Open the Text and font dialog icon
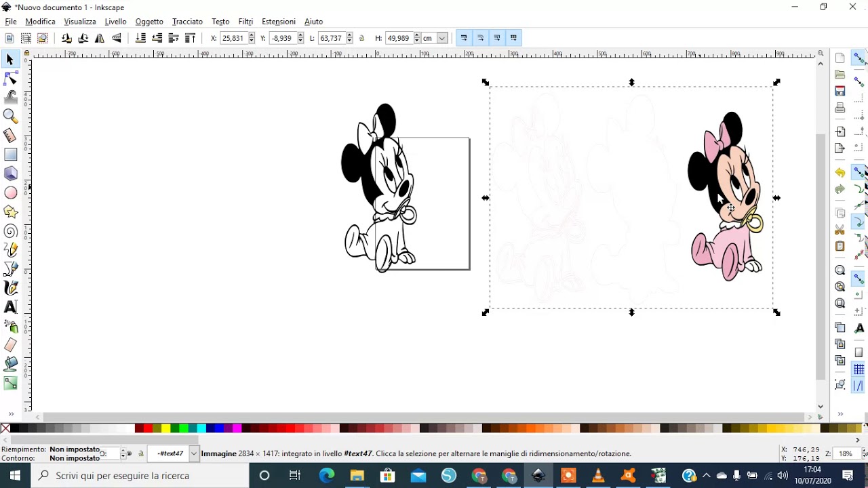The width and height of the screenshot is (868, 488). 859,328
